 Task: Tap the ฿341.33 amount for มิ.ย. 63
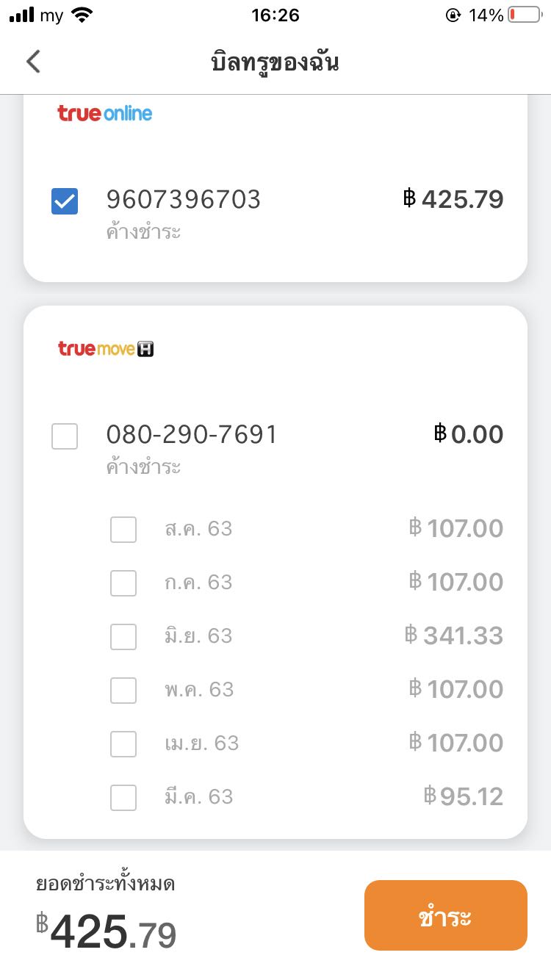click(454, 635)
